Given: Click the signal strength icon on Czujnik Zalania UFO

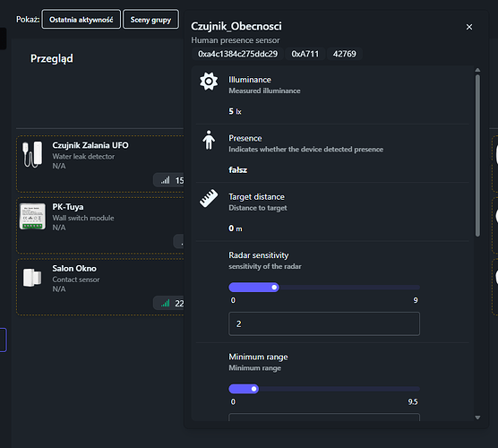Looking at the screenshot, I should click(x=165, y=180).
